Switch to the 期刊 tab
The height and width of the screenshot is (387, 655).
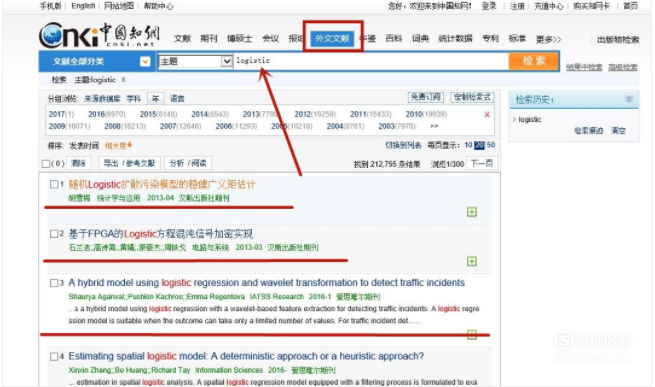208,38
